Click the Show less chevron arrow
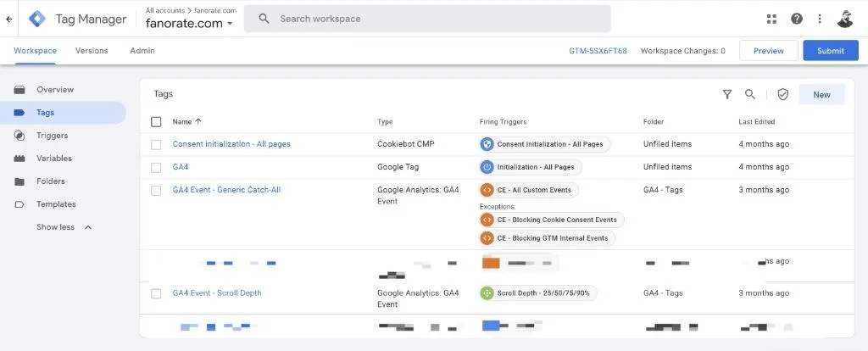 click(88, 227)
